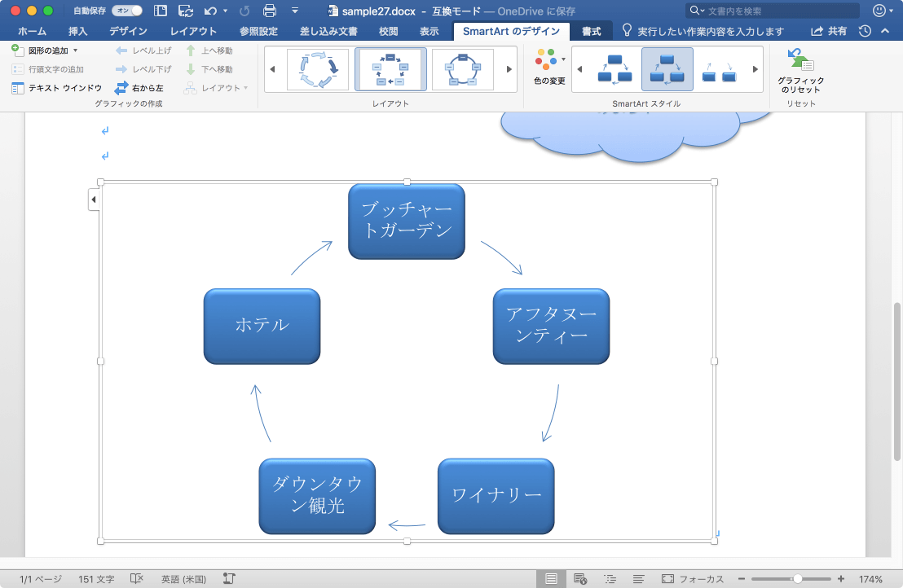This screenshot has height=588, width=903.
Task: Open the quick access toolbar customize dropdown
Action: [295, 11]
